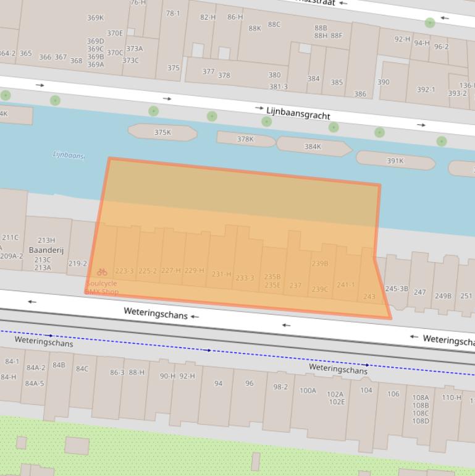Select building 243 inside highlighted area

[x=369, y=297]
